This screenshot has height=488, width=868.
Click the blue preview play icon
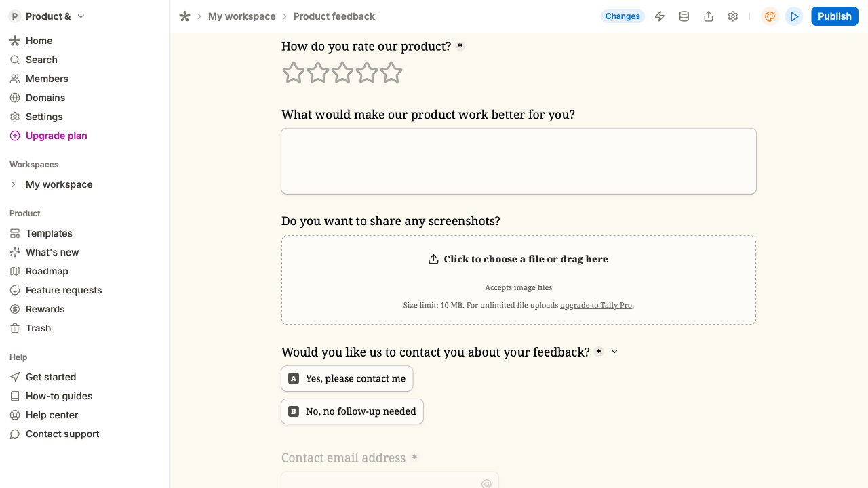coord(794,16)
